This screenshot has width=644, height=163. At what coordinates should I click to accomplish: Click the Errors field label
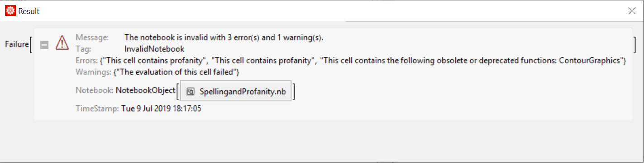tap(87, 61)
